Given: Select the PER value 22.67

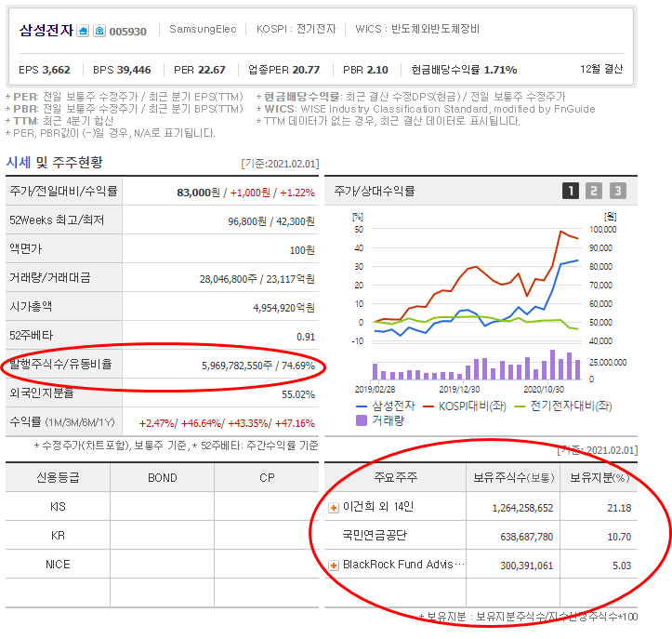Looking at the screenshot, I should pos(212,70).
